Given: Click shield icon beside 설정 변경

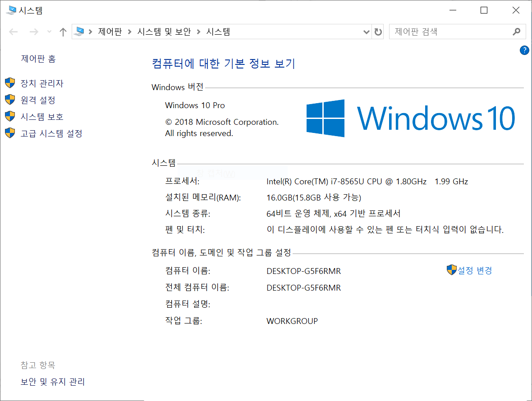Looking at the screenshot, I should pos(452,270).
